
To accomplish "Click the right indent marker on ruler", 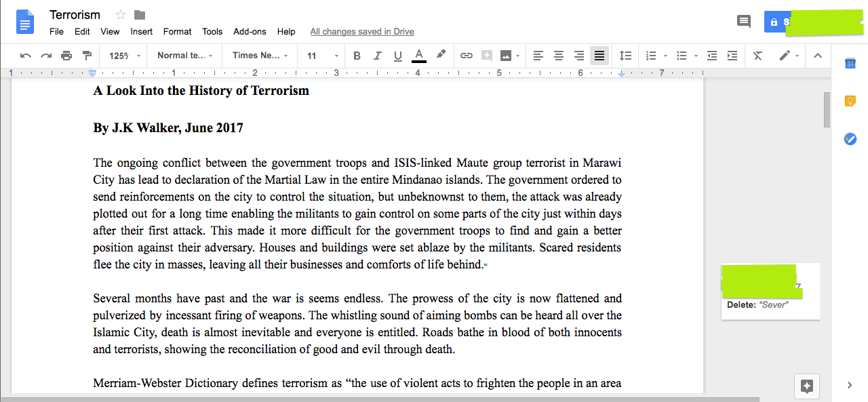I will 621,73.
